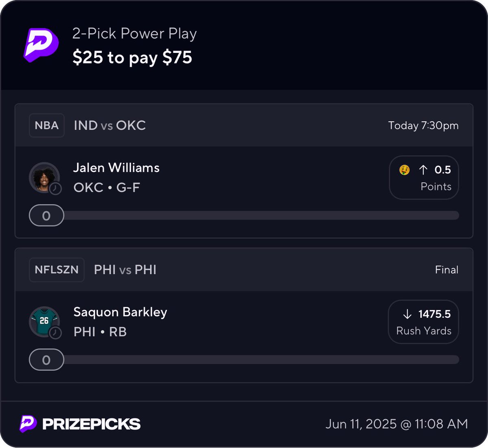
Task: Click Saquon Barkley's jersey avatar
Action: (44, 321)
